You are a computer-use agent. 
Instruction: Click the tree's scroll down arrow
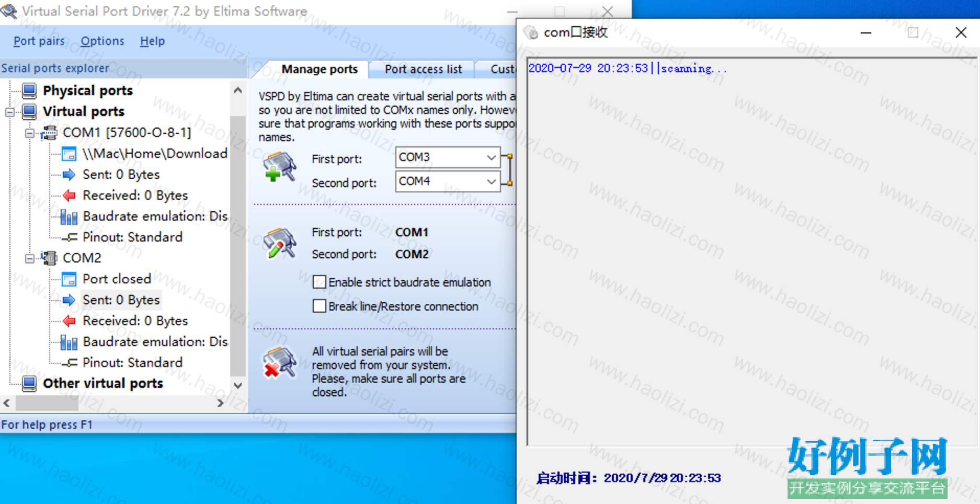[238, 386]
